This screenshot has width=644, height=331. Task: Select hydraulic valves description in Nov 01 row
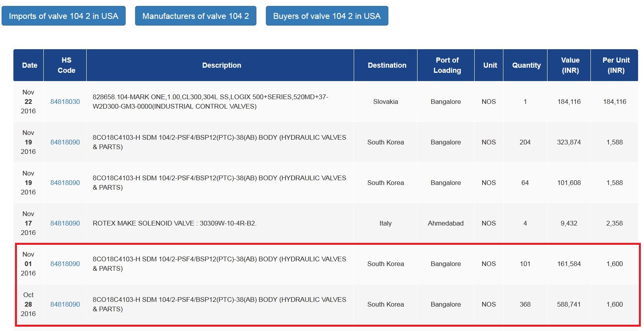(219, 264)
